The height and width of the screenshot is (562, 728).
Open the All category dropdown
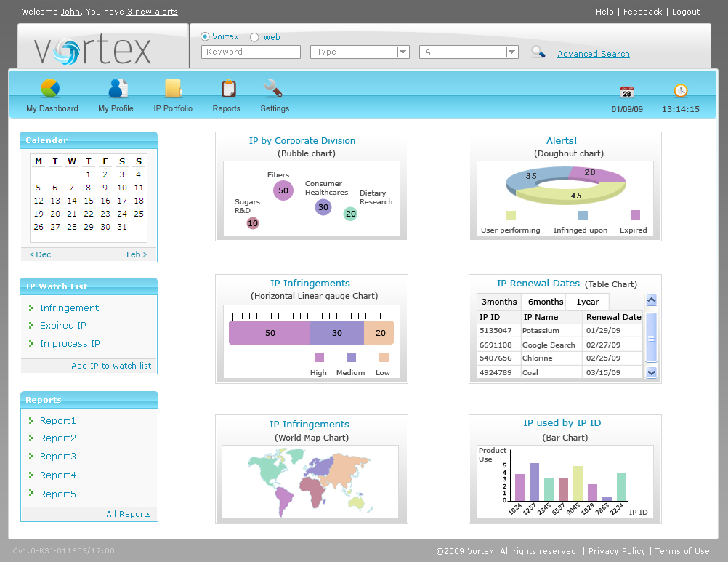[468, 52]
